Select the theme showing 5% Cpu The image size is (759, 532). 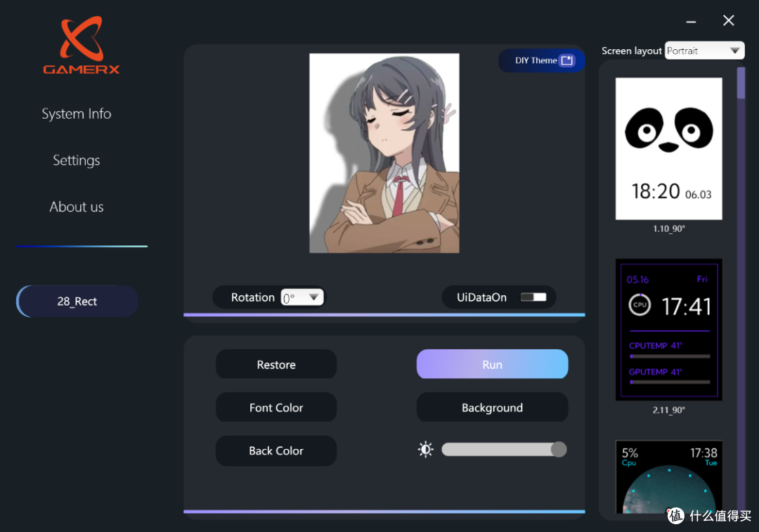[669, 476]
